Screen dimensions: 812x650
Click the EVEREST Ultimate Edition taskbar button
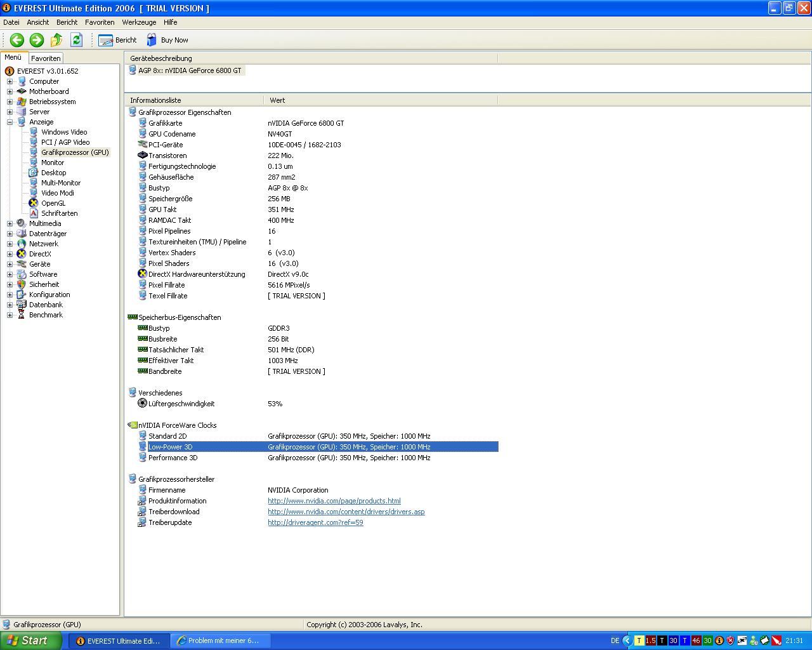coord(120,641)
